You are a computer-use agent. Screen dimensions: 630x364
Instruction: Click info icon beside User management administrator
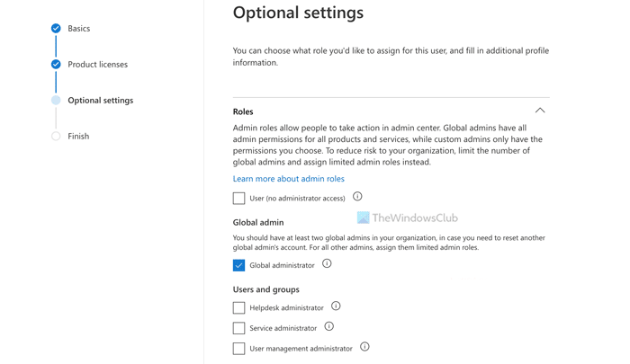[x=364, y=347]
